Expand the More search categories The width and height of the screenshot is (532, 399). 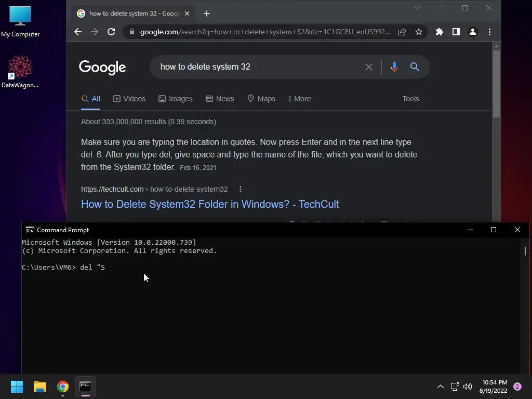pos(300,99)
